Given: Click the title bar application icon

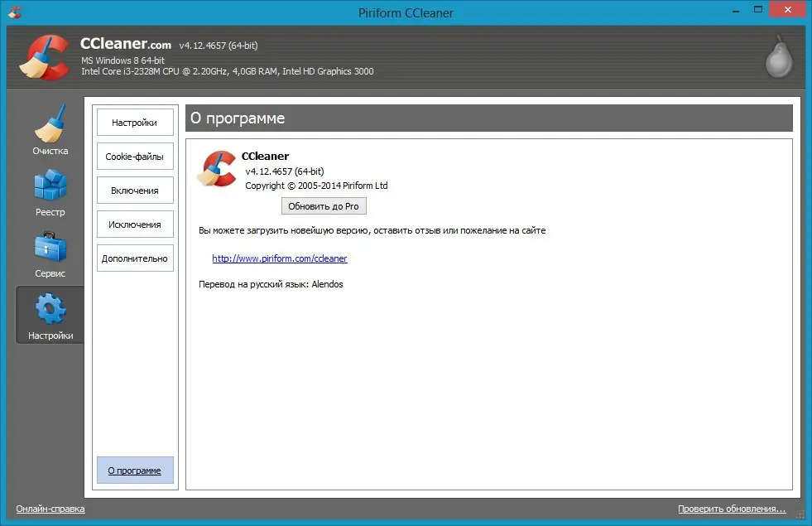Looking at the screenshot, I should pyautogui.click(x=15, y=12).
